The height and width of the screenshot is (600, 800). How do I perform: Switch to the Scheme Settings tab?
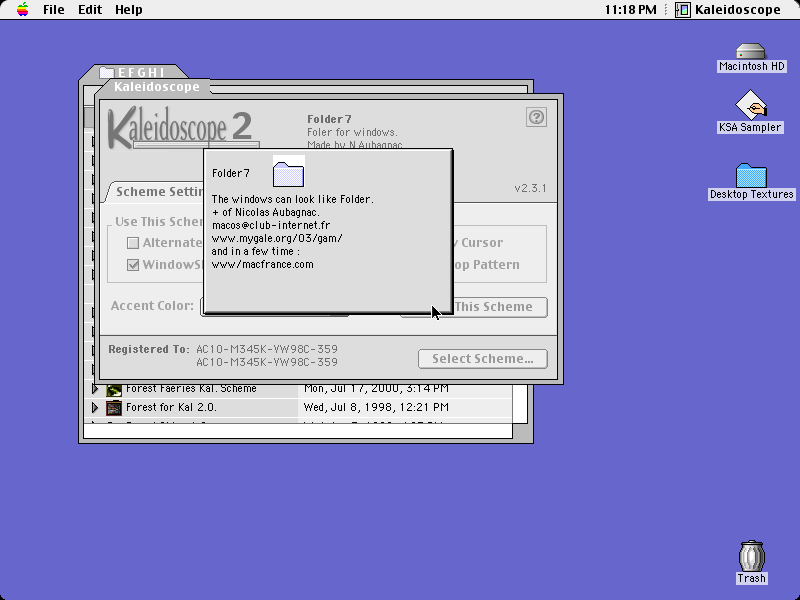click(156, 192)
